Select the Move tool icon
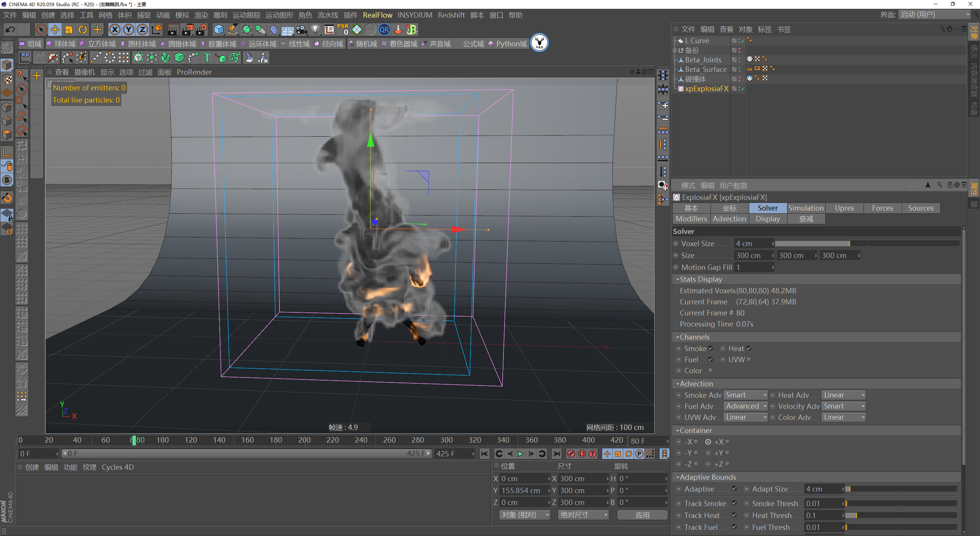Screen dimensions: 980x536 [x=55, y=29]
